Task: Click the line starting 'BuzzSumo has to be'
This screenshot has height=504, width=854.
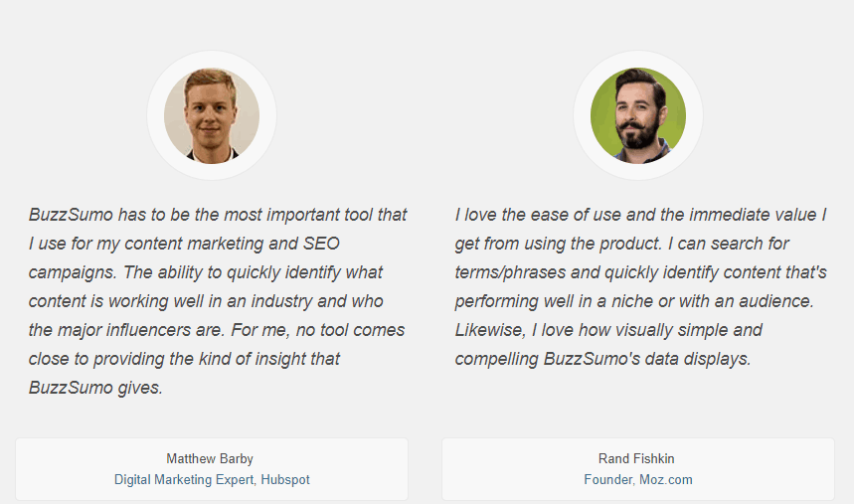Action: coord(218,215)
